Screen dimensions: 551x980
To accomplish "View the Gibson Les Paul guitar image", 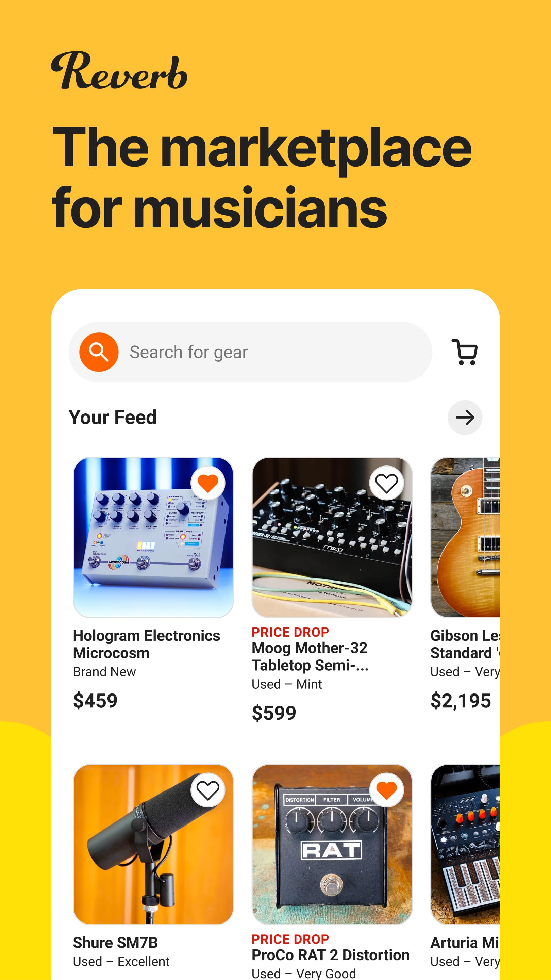I will (x=465, y=537).
